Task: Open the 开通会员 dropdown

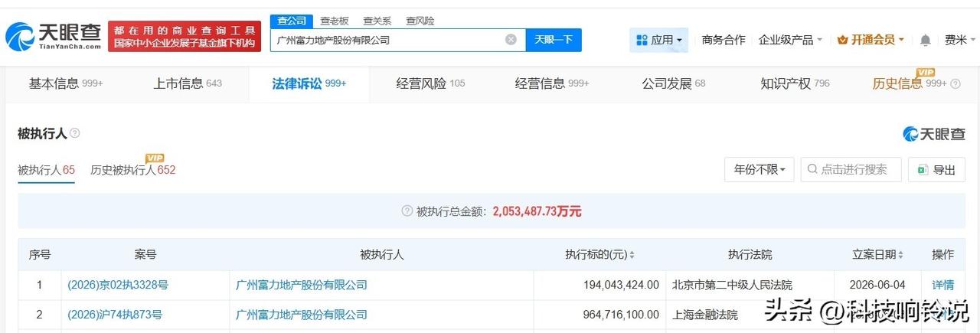Action: point(871,40)
